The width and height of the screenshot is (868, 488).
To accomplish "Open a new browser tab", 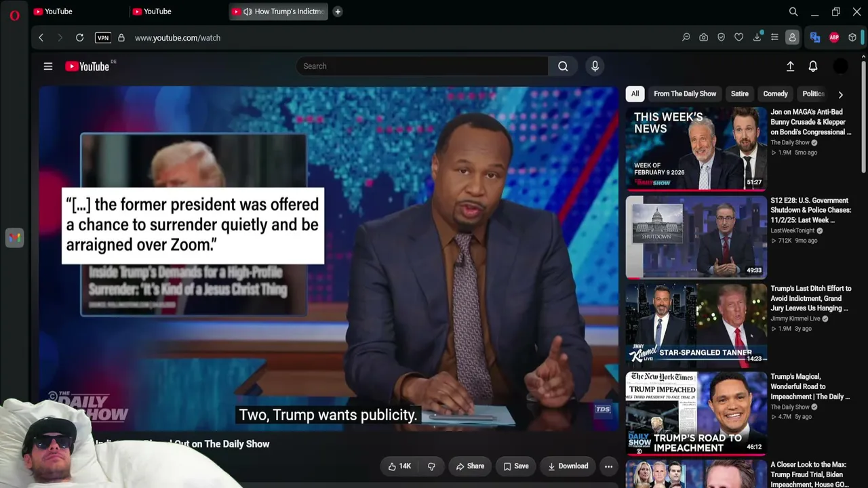I will [338, 12].
